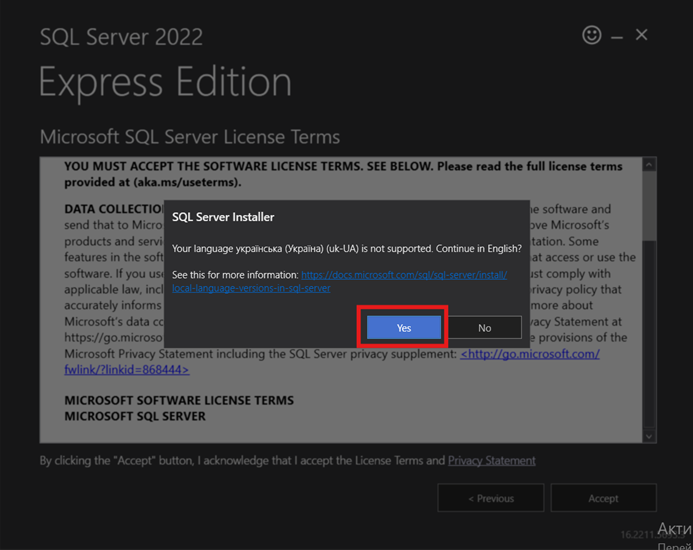Click the "SQL Server Installer" dialog title
Viewport: 693px width, 550px height.
pyautogui.click(x=223, y=217)
